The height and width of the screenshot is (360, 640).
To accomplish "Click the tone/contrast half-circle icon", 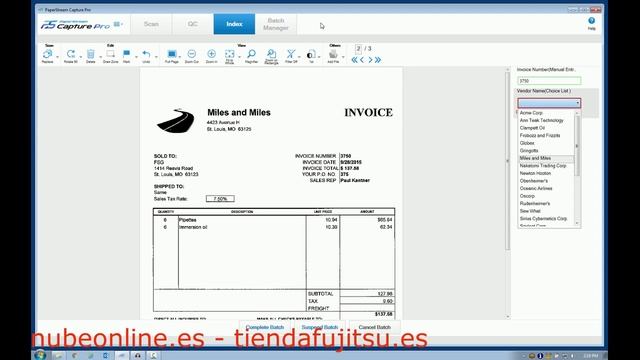I will (x=311, y=54).
